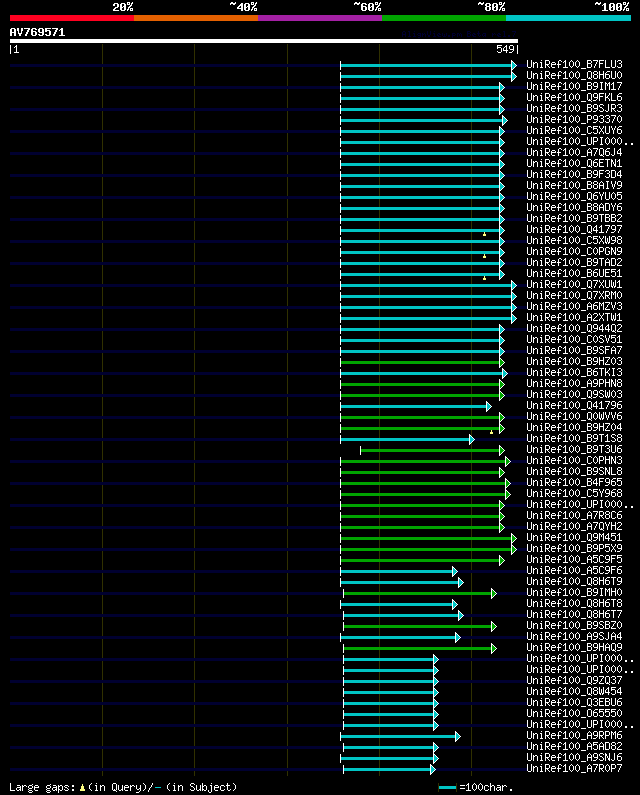Select the UniRef100_A5C9F6 label
The image size is (640, 795).
tap(574, 570)
